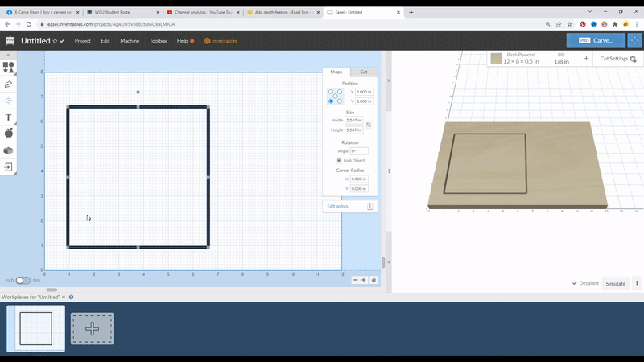Open the Bit 1/8 in selector
This screenshot has width=644, height=362.
click(x=561, y=59)
